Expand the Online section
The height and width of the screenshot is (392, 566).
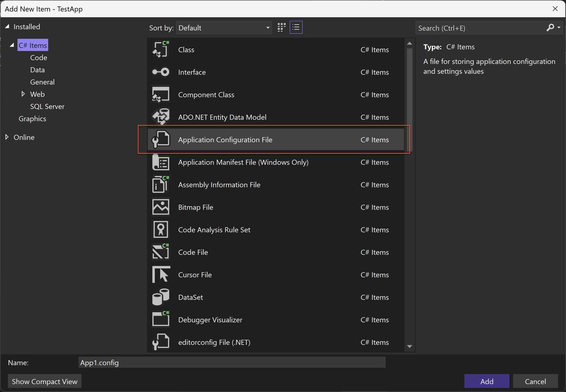tap(7, 137)
